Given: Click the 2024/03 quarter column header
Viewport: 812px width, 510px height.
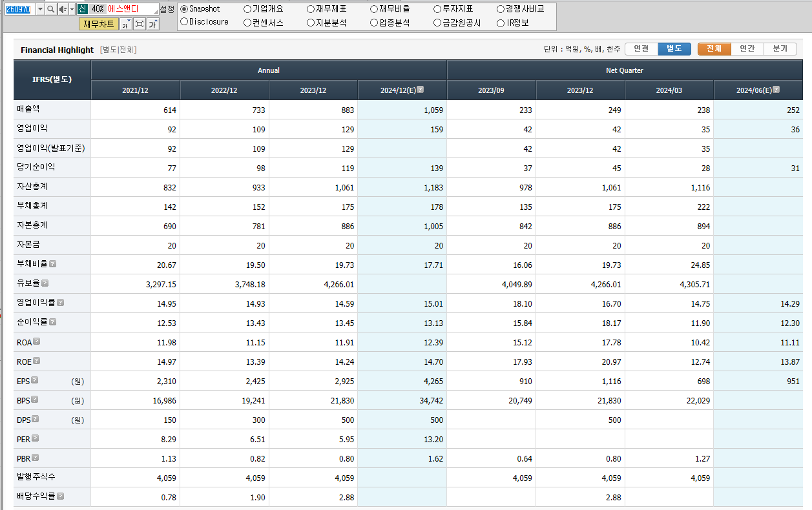Looking at the screenshot, I should click(669, 90).
